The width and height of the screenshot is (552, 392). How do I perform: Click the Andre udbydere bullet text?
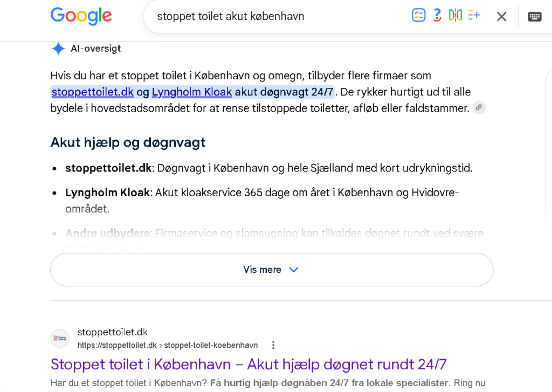click(108, 233)
